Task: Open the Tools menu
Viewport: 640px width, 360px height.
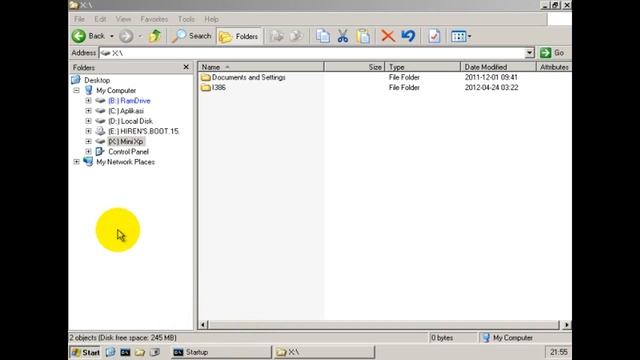Action: (x=186, y=19)
